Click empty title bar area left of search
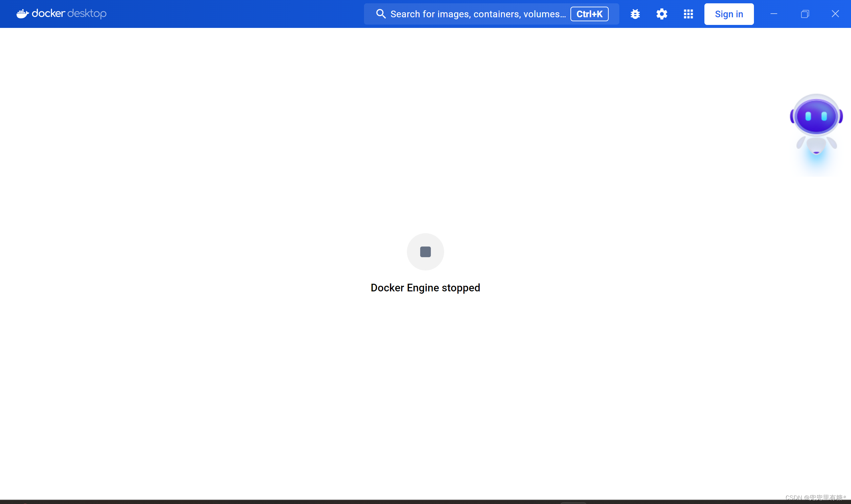The image size is (851, 504). click(234, 14)
